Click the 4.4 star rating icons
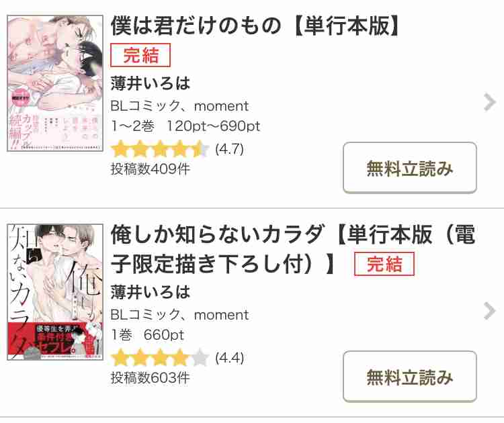This screenshot has width=504, height=423. 160,357
